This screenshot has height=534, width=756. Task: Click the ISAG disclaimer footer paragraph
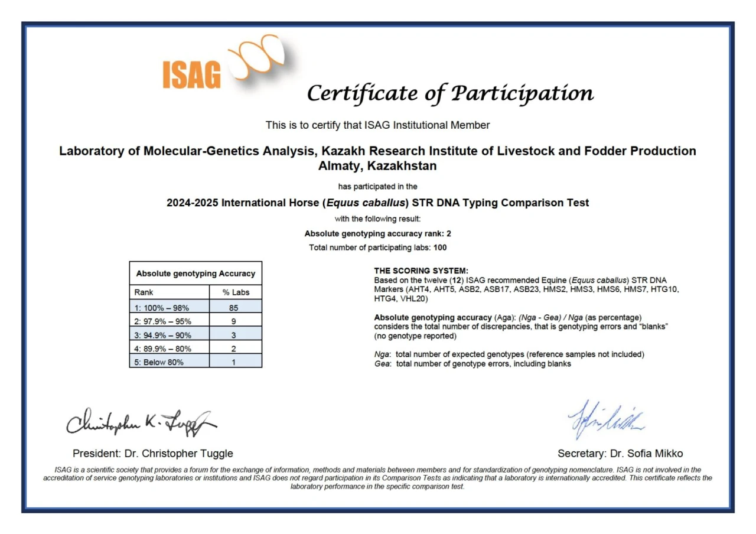377,478
